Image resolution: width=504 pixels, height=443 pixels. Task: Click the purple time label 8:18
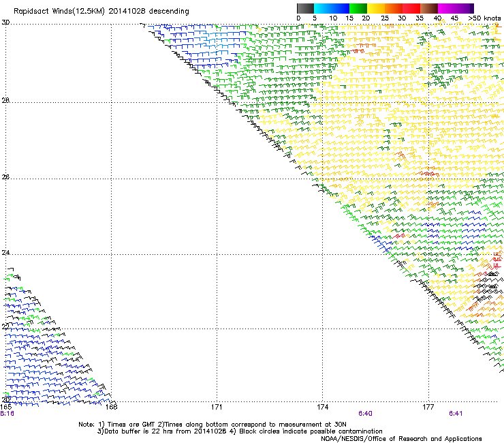[x=7, y=414]
